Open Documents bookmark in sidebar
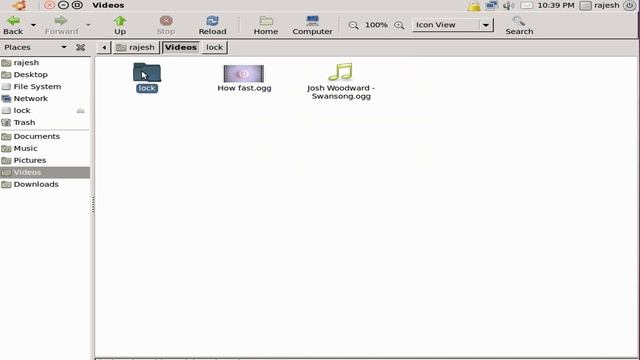 [x=45, y=136]
